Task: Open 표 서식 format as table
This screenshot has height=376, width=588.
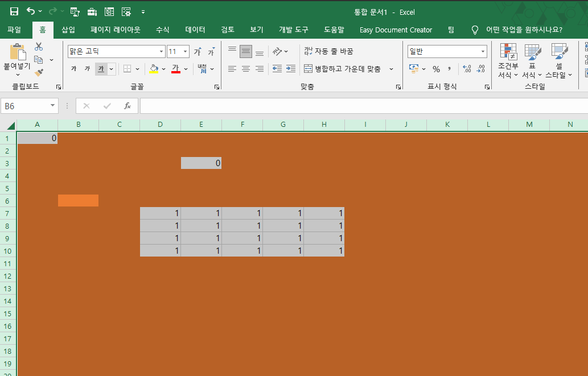Action: pyautogui.click(x=532, y=61)
